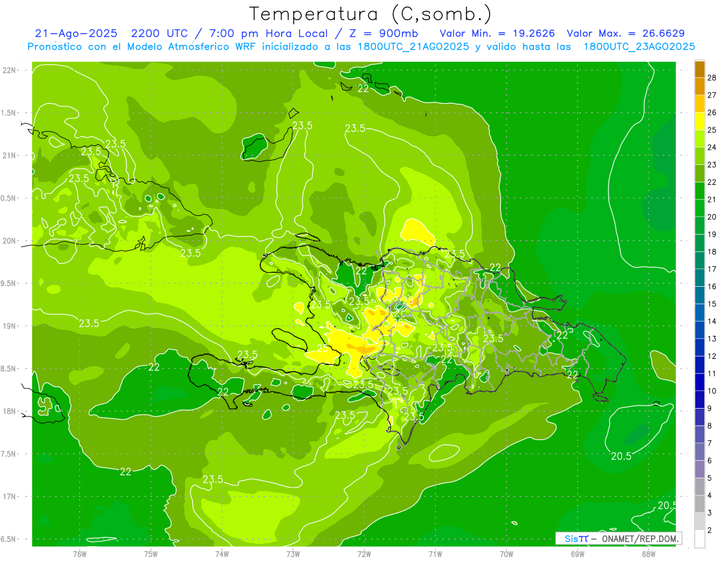The height and width of the screenshot is (562, 728).
Task: Click the '73W' longitude axis label
Action: pos(293,554)
